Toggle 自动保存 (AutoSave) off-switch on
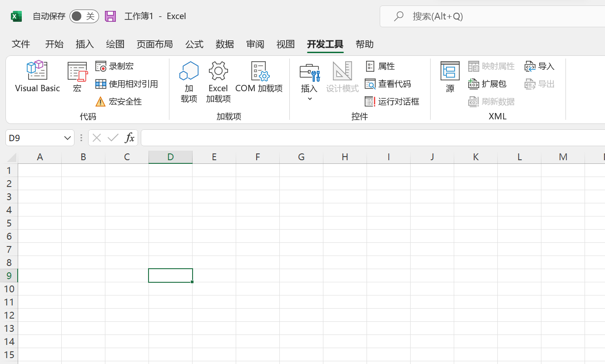The width and height of the screenshot is (605, 364). (x=84, y=15)
